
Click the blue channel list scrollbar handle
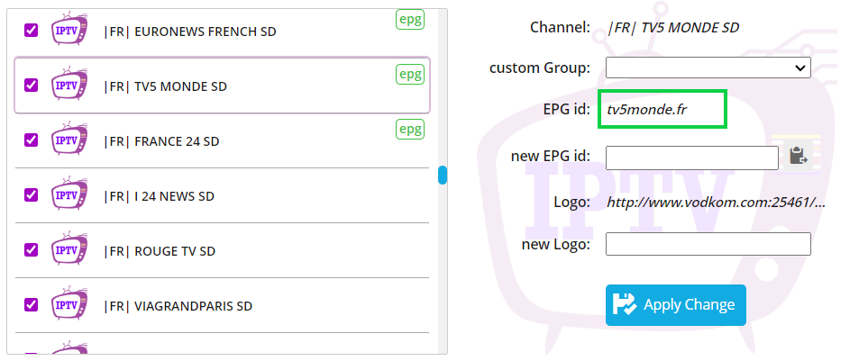[443, 176]
